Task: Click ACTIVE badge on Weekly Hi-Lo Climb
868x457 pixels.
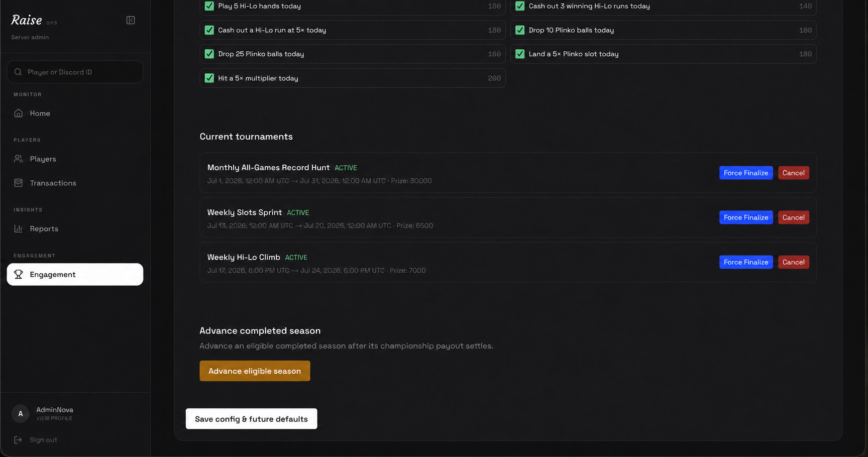Action: coord(296,258)
